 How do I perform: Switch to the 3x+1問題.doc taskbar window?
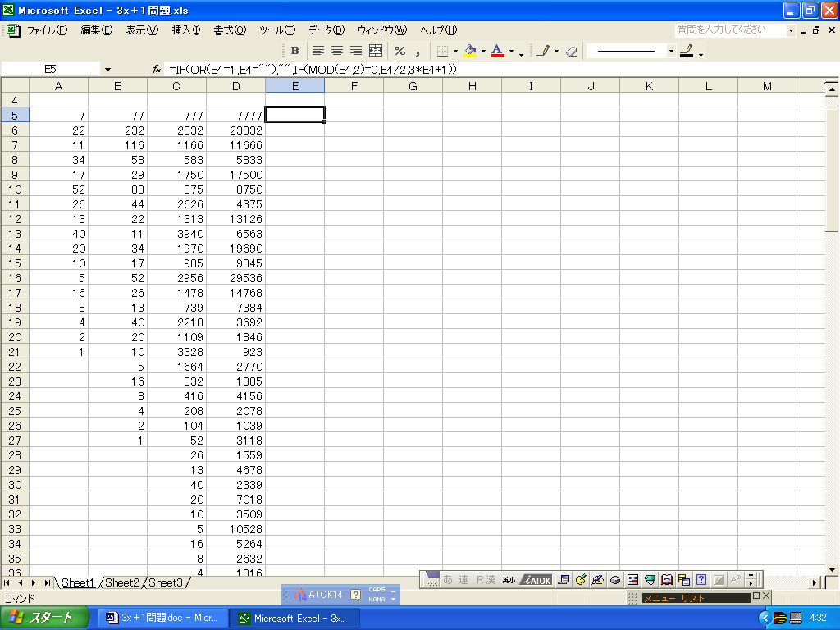pos(162,618)
